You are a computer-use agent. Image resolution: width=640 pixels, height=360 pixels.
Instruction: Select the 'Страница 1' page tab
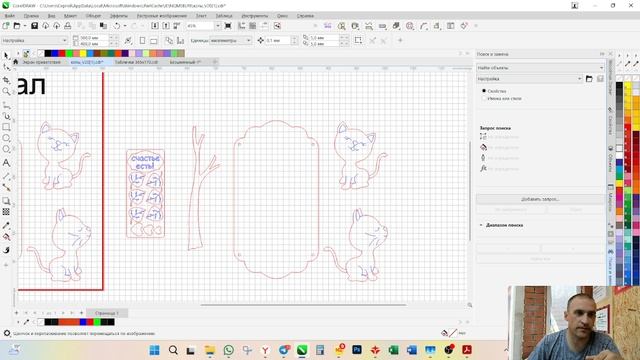(107, 313)
